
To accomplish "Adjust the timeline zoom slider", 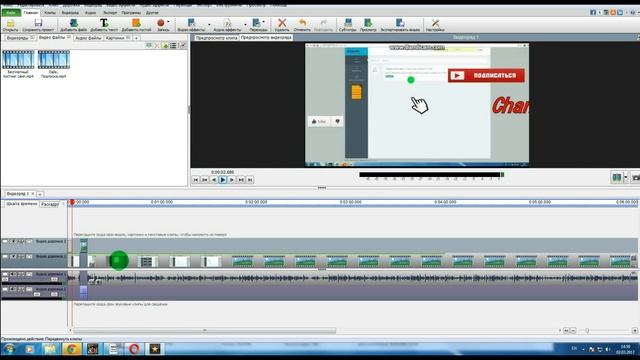I will coord(587,331).
